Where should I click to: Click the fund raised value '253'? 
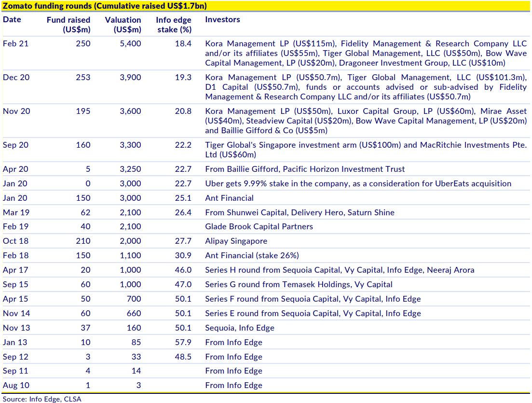83,77
